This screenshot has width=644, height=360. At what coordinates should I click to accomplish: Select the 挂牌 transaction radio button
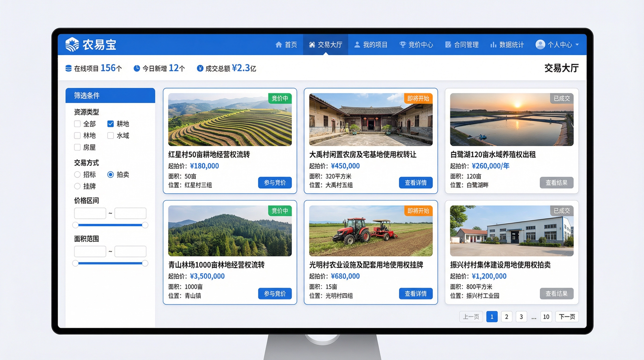pyautogui.click(x=77, y=186)
